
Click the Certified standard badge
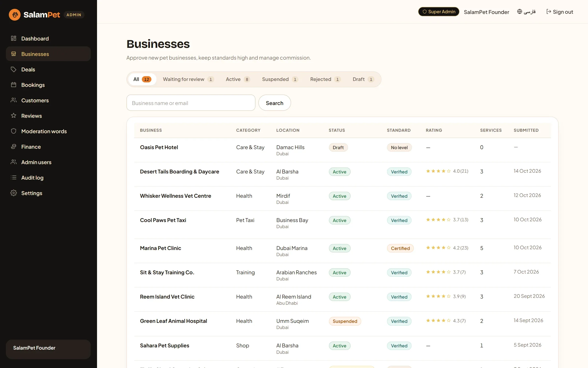pyautogui.click(x=400, y=248)
